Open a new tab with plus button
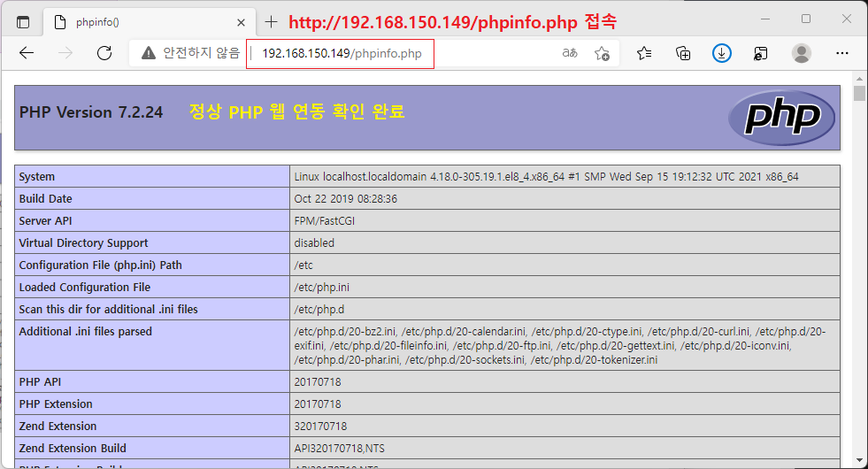This screenshot has height=469, width=868. coord(271,22)
